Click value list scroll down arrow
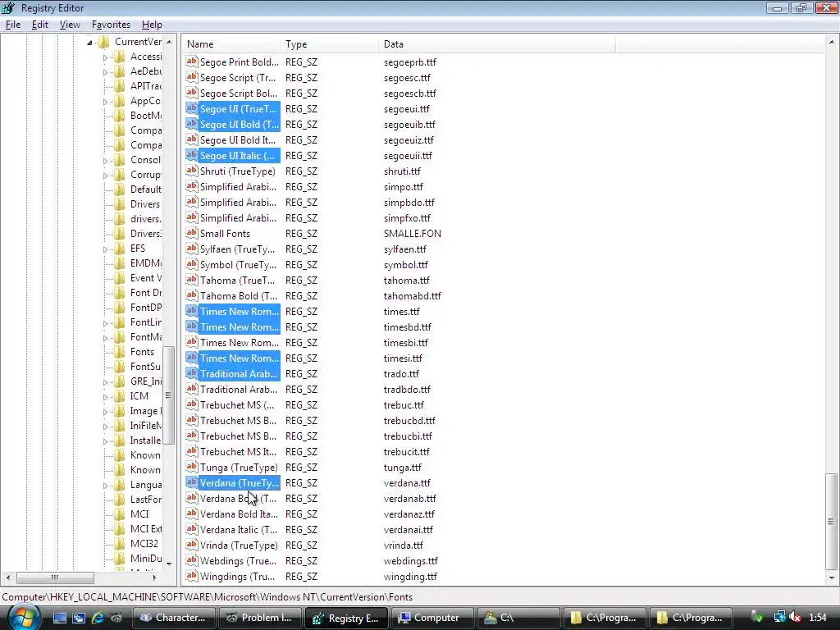840x630 pixels. pos(832,578)
